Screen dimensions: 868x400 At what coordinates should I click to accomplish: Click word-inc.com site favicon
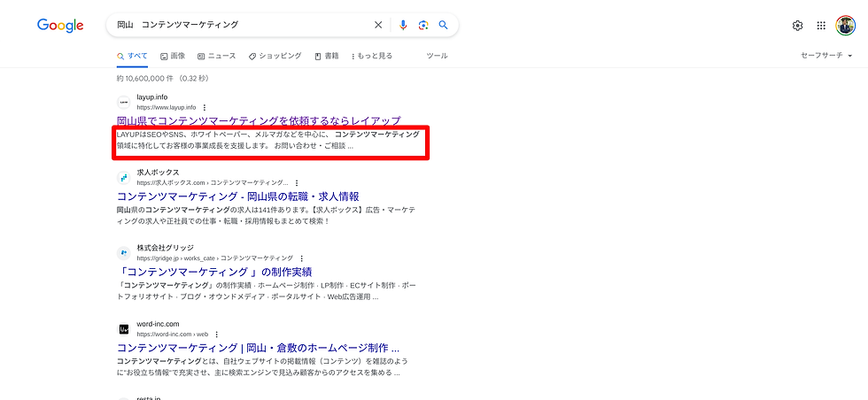(x=123, y=329)
